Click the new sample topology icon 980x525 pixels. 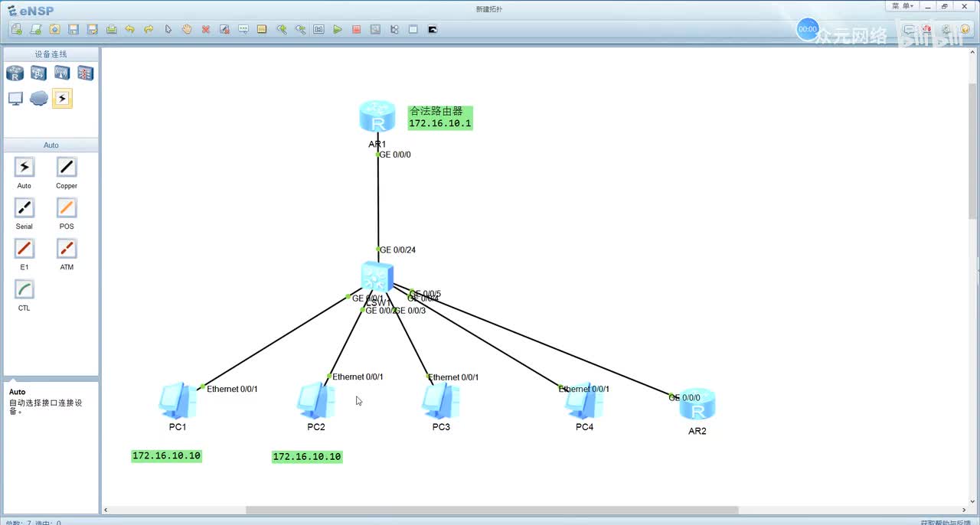36,29
